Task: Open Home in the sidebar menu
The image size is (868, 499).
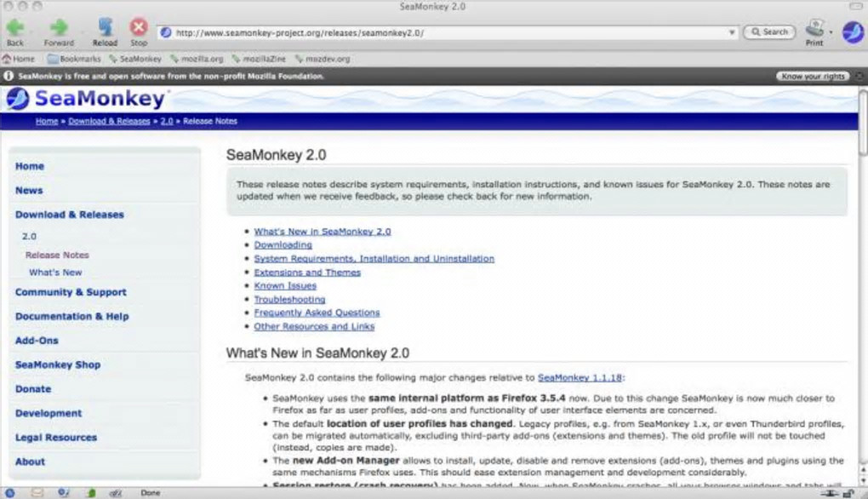Action: click(30, 166)
